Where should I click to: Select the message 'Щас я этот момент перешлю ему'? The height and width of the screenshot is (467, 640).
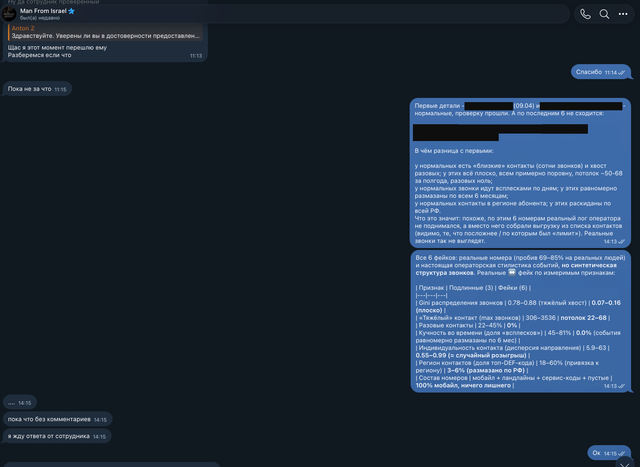click(105, 42)
